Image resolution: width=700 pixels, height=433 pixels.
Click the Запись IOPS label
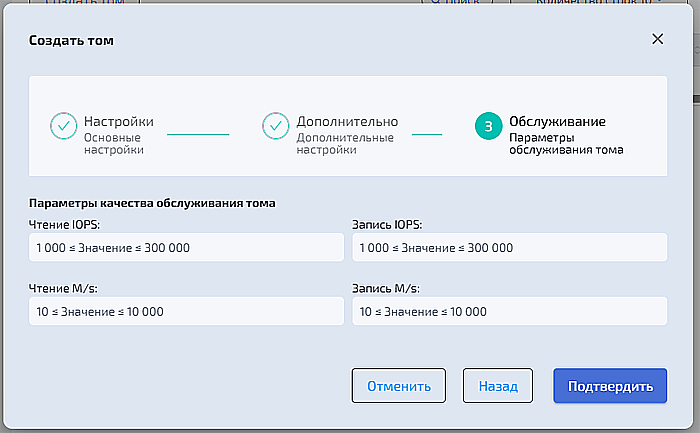[387, 225]
